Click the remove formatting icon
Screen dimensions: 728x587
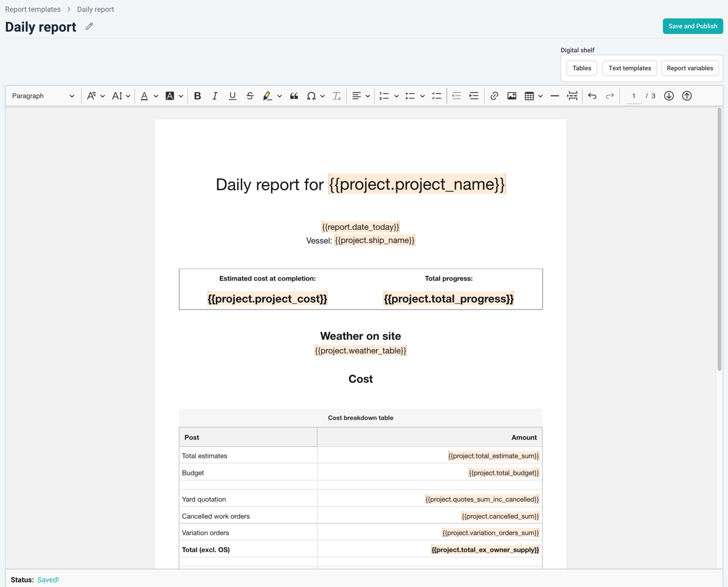337,96
